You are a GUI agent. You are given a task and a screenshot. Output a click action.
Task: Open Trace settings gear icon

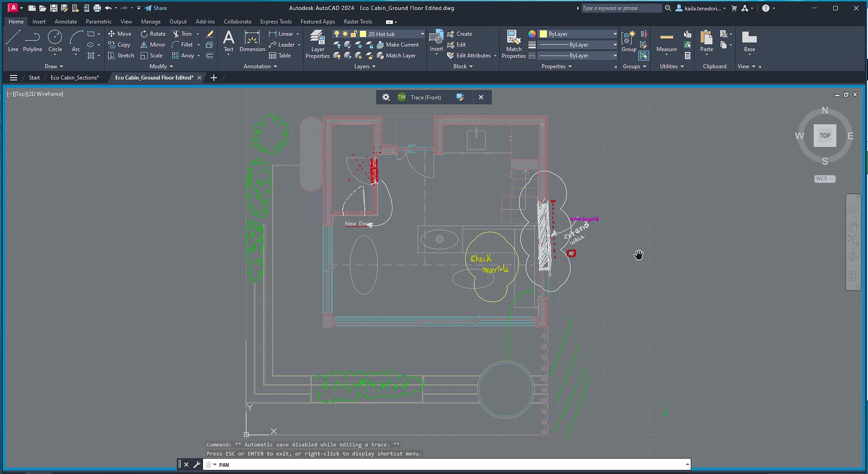[x=386, y=97]
